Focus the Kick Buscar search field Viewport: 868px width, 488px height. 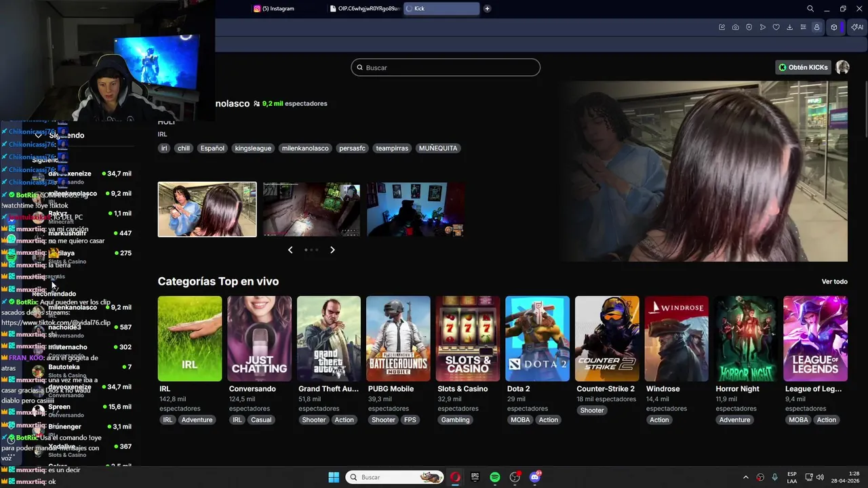coord(446,67)
